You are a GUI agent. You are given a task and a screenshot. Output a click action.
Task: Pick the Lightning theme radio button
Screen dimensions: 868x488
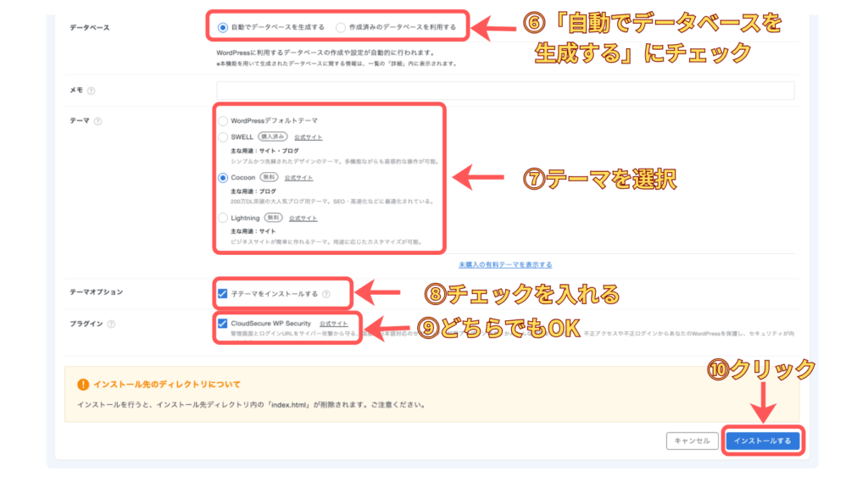(223, 218)
